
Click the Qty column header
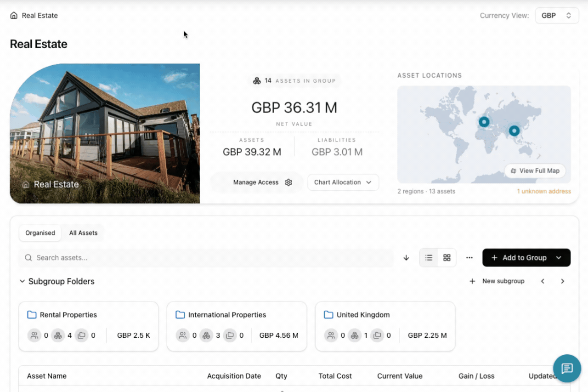pos(282,376)
